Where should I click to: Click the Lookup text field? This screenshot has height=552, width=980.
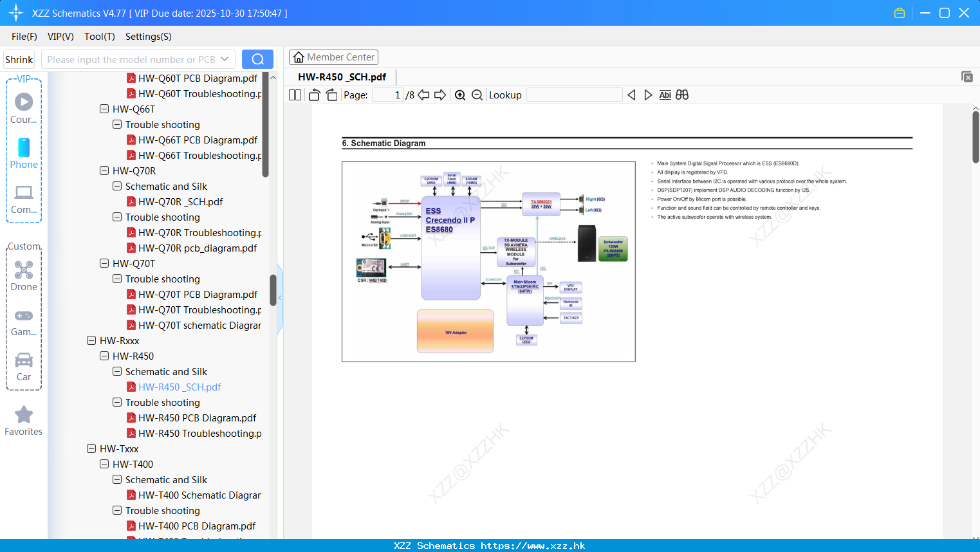pos(574,95)
